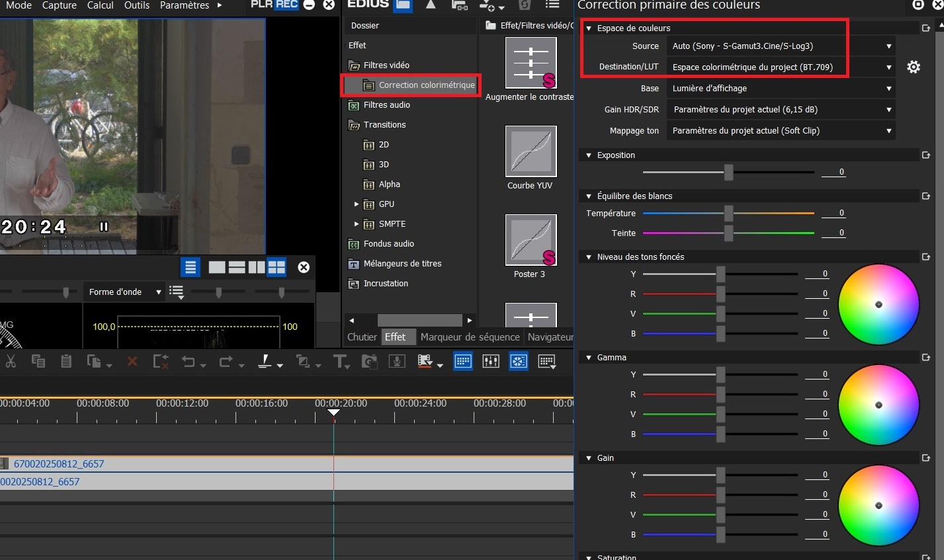Image resolution: width=944 pixels, height=560 pixels.
Task: Switch to the Marqueur de séquence tab
Action: pos(470,337)
